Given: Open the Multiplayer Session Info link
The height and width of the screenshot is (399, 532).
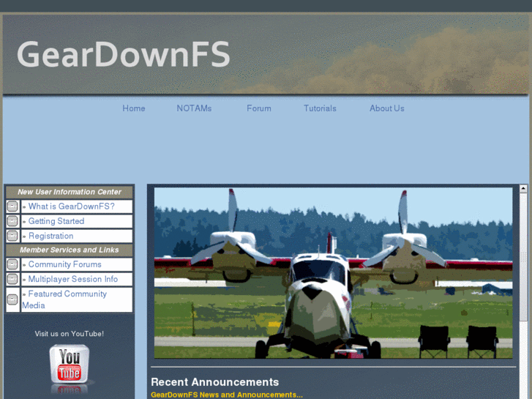Looking at the screenshot, I should [x=73, y=279].
